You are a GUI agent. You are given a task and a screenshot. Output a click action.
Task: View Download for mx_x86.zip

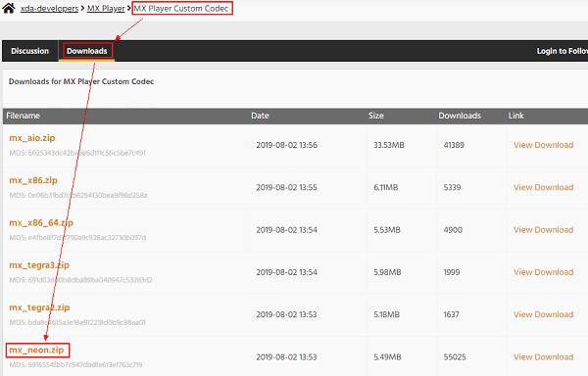pyautogui.click(x=543, y=187)
